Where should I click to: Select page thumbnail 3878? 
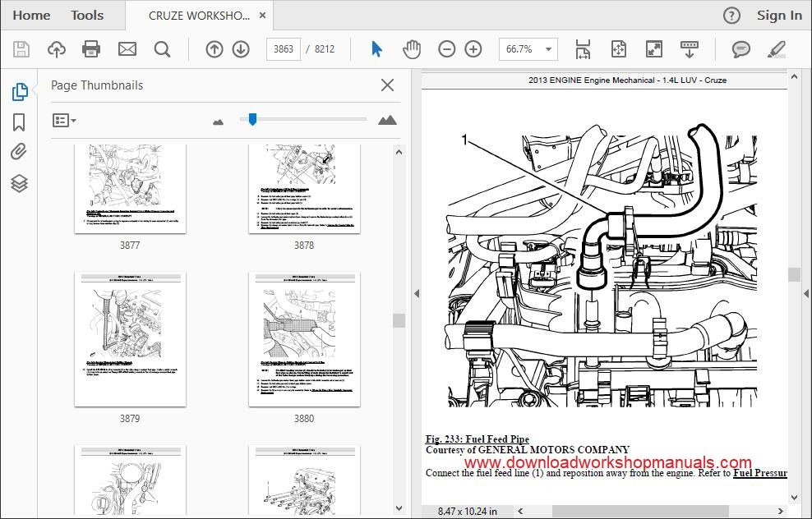[x=304, y=189]
